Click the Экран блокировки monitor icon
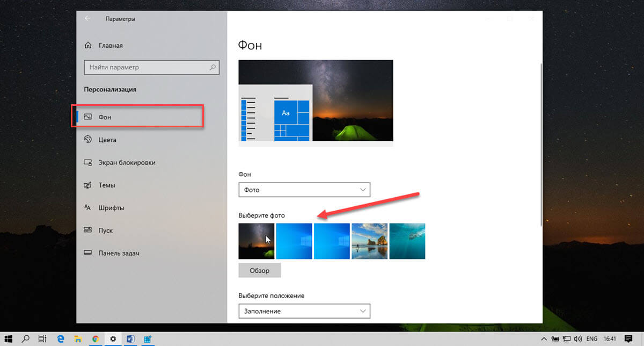644x346 pixels. tap(88, 162)
